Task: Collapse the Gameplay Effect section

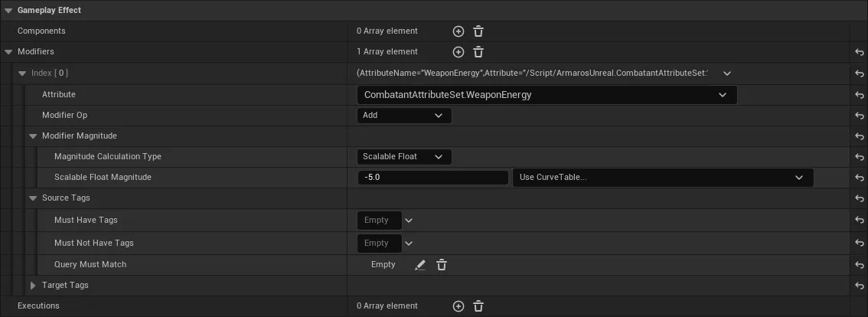Action: pyautogui.click(x=8, y=11)
